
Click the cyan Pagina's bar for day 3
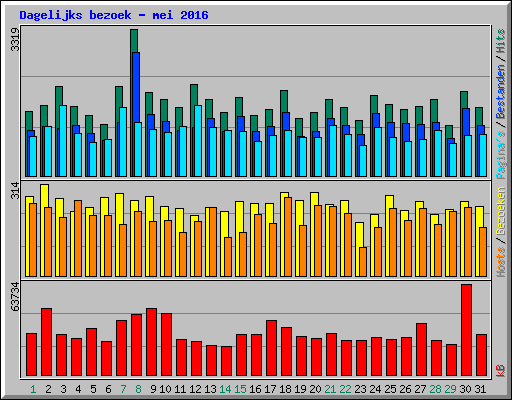pos(63,141)
